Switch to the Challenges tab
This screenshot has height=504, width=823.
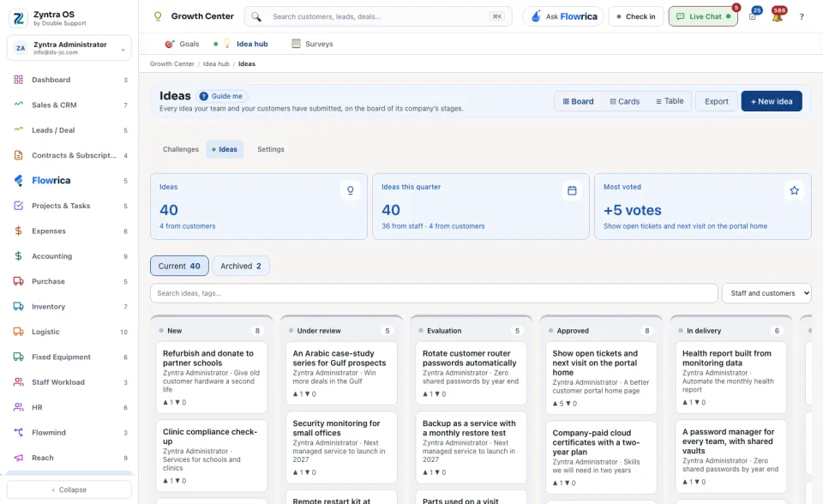coord(181,149)
